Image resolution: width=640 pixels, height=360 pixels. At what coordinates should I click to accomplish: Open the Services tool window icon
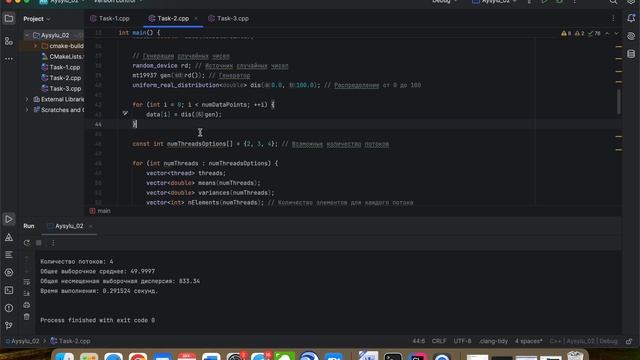[9, 272]
